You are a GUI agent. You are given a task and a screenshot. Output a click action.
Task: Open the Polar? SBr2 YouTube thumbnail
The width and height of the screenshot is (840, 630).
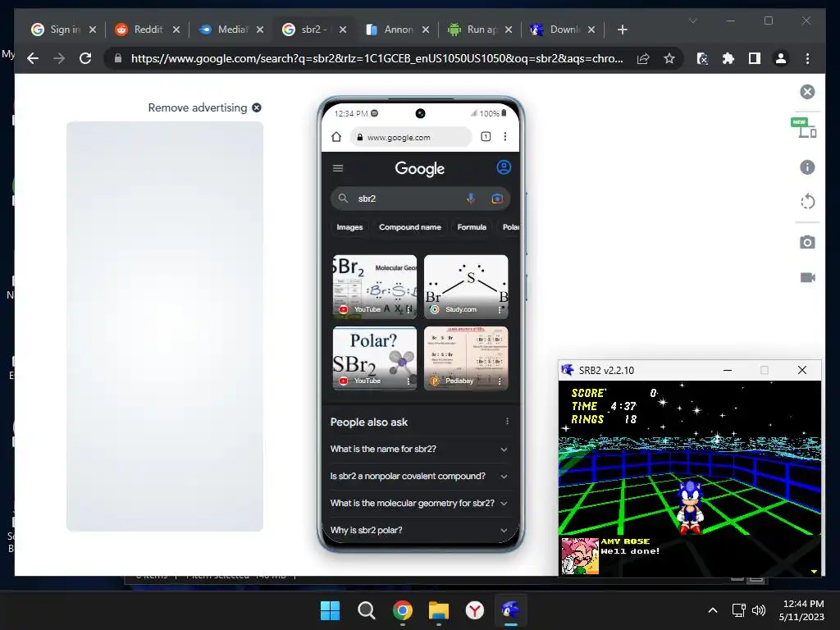pos(374,358)
